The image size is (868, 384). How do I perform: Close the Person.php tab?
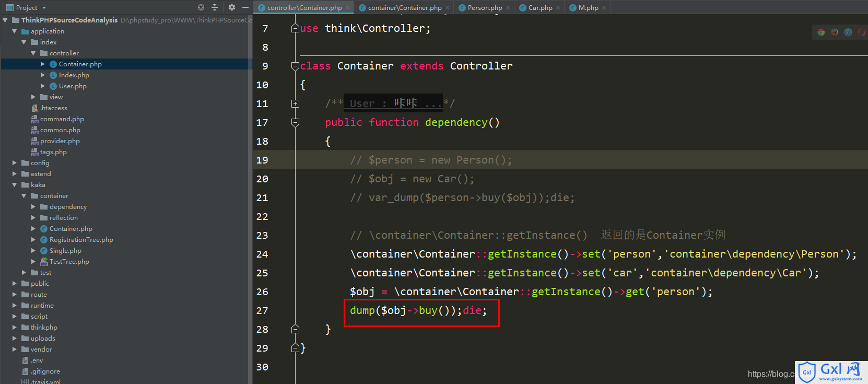(x=508, y=8)
